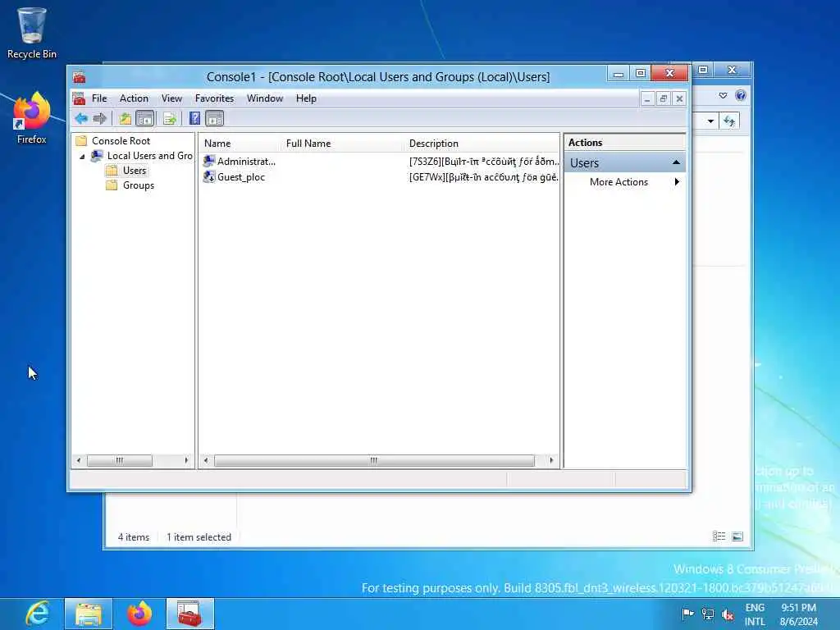This screenshot has height=630, width=840.
Task: Select the Administrator user account
Action: click(246, 162)
